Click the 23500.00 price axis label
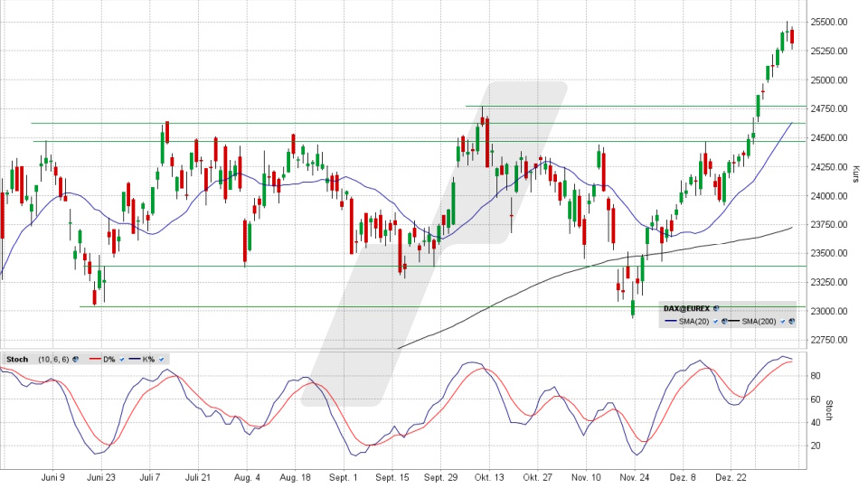Image resolution: width=868 pixels, height=488 pixels. pyautogui.click(x=829, y=253)
